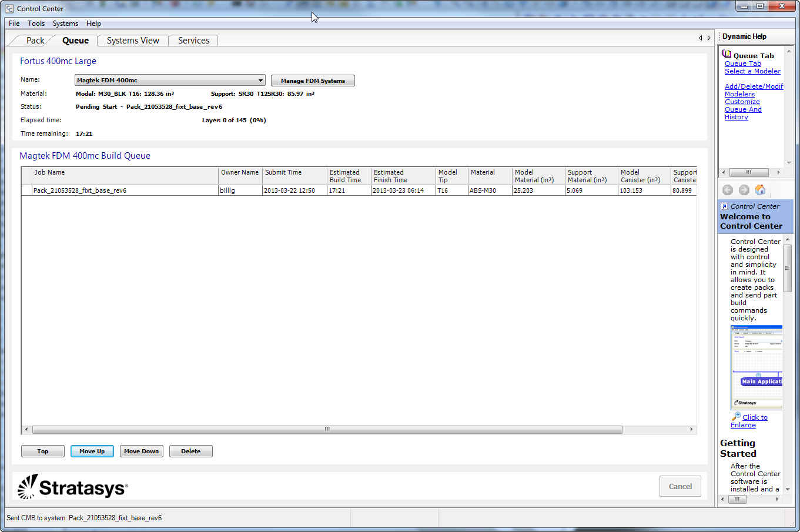The image size is (800, 532).
Task: Click the build queue horizontal scrollbar
Action: pos(327,430)
